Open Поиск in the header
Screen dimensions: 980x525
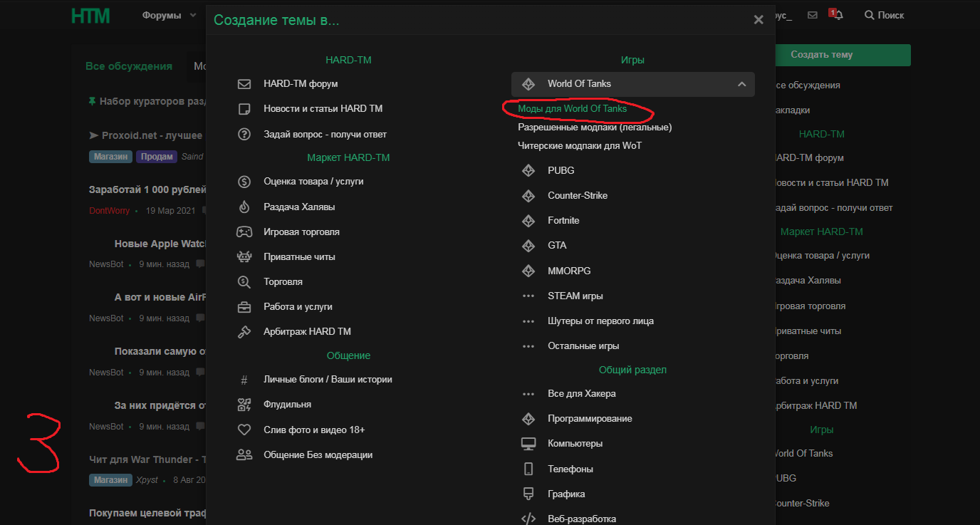pyautogui.click(x=884, y=15)
